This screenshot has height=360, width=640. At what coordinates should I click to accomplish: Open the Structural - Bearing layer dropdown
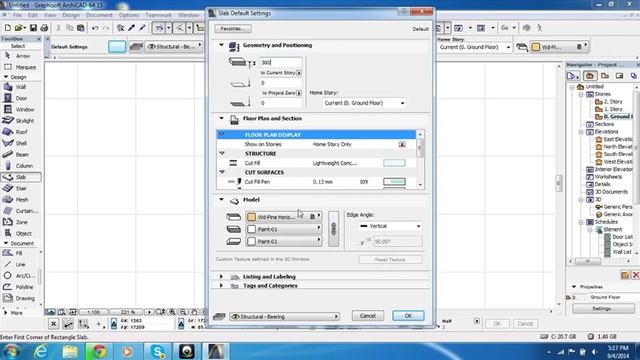point(284,316)
